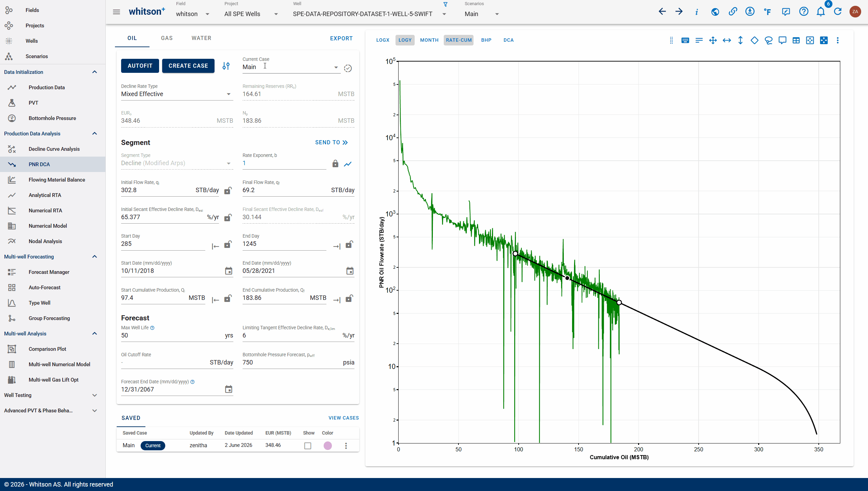Click the Main case purple color swatch

click(328, 446)
